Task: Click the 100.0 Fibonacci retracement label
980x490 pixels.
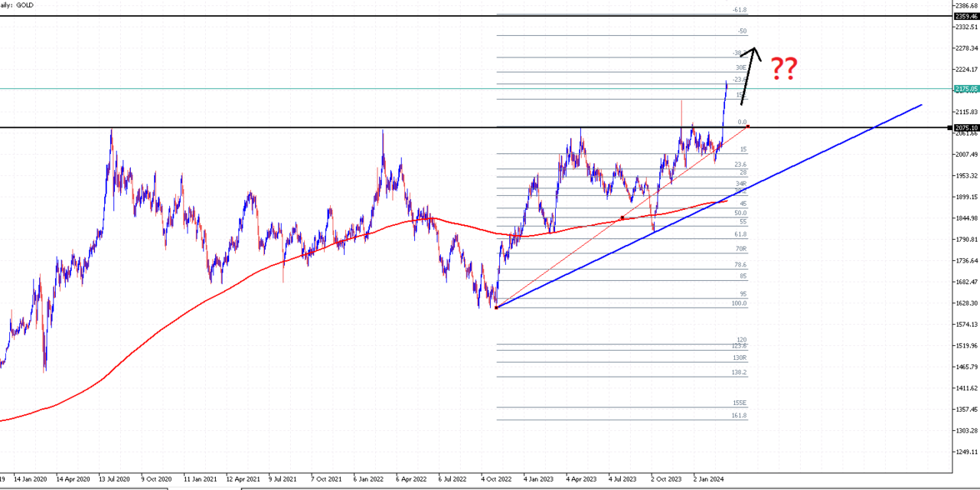Action: tap(737, 303)
